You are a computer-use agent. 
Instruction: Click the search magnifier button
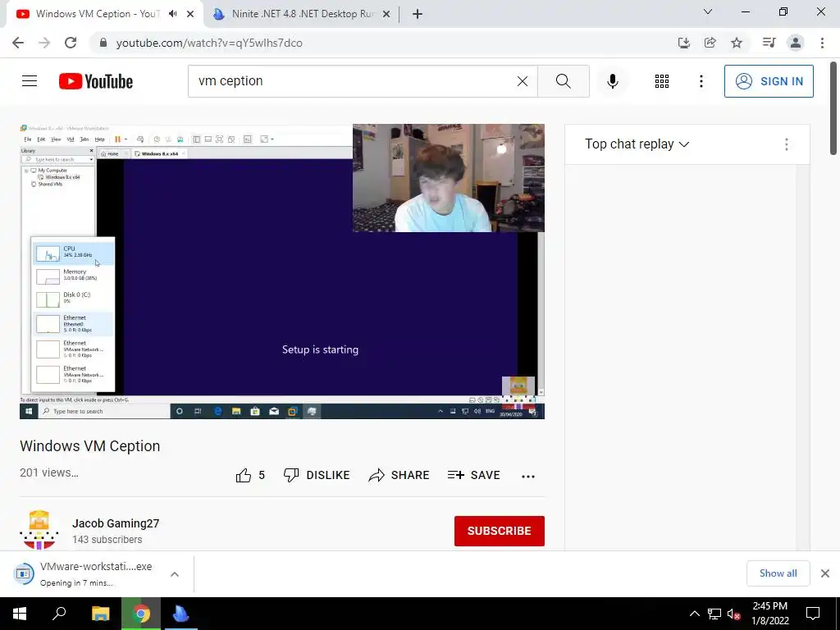[563, 81]
